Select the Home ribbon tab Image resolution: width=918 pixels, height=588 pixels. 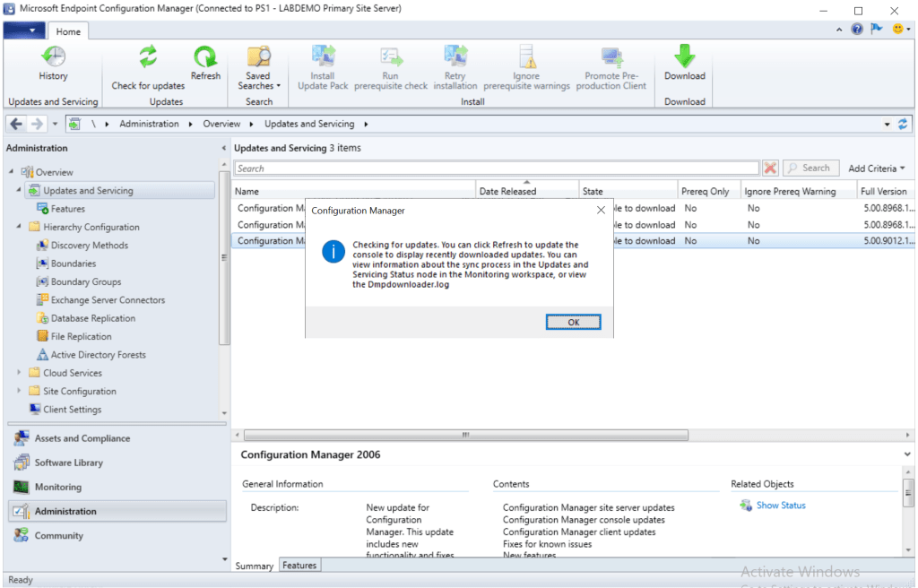(68, 31)
